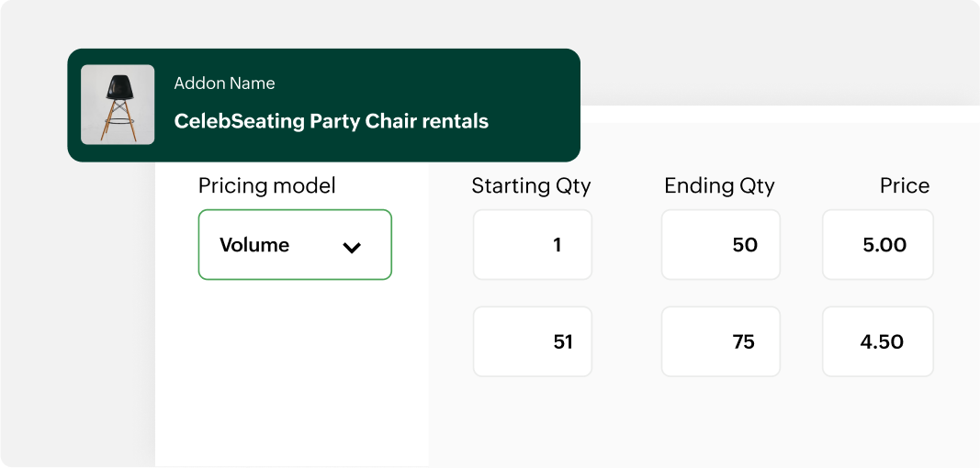980x468 pixels.
Task: Click the chair seat in addon image
Action: coord(118,87)
